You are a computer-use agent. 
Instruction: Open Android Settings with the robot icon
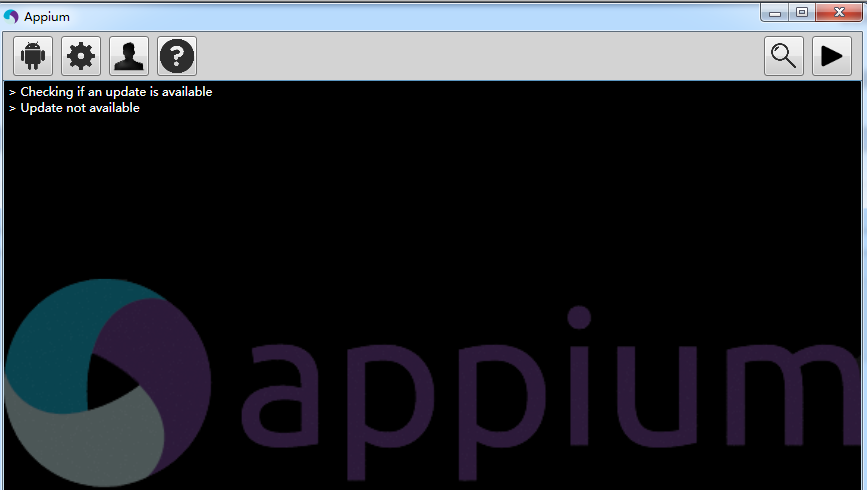pos(33,56)
